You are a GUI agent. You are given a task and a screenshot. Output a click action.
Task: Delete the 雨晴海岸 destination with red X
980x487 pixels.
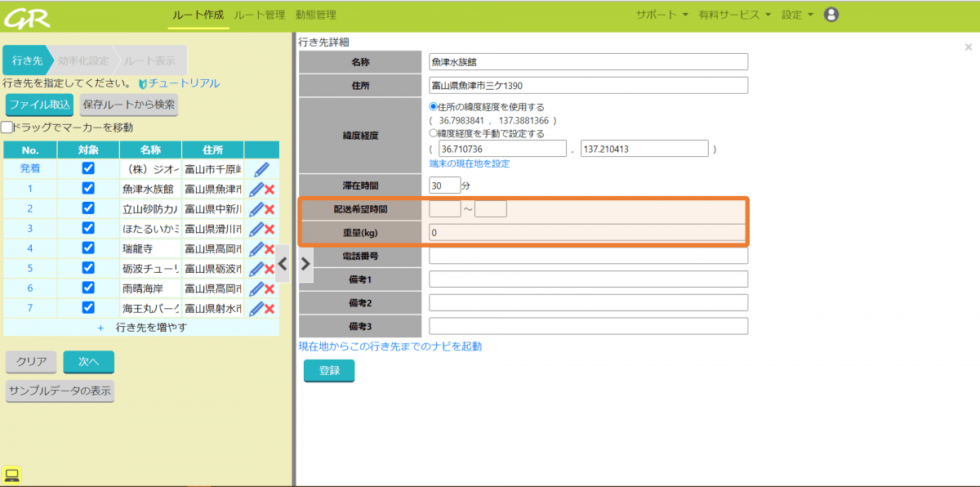coord(269,288)
